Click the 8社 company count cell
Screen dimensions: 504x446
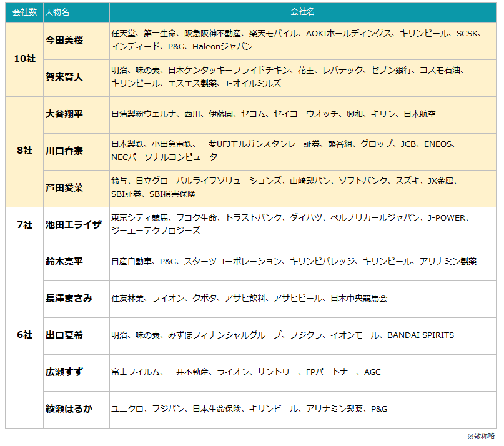click(24, 151)
